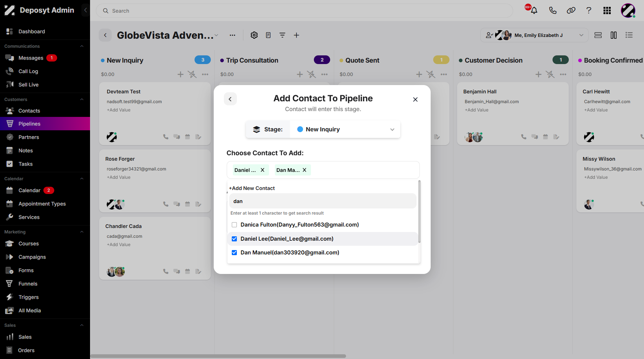Image resolution: width=644 pixels, height=359 pixels.
Task: Open pipeline settings gear icon
Action: point(254,35)
